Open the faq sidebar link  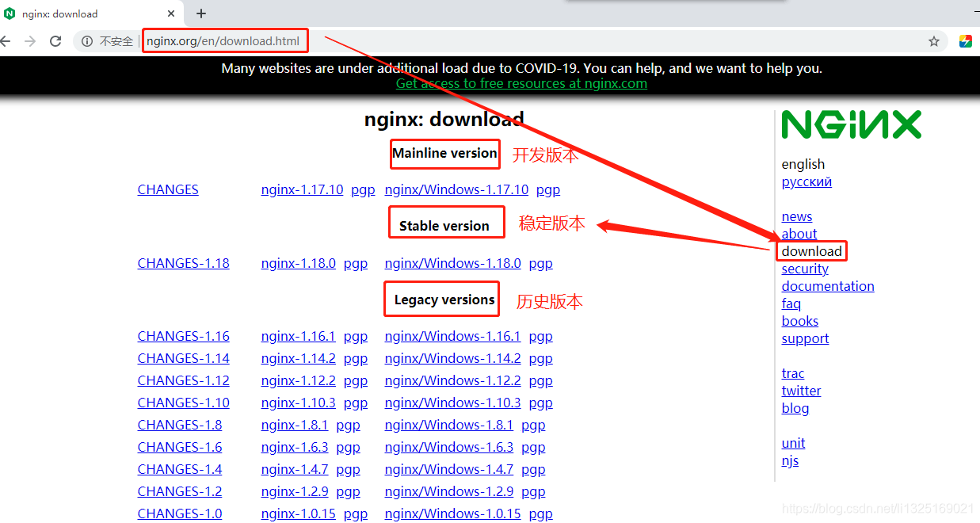coord(791,303)
